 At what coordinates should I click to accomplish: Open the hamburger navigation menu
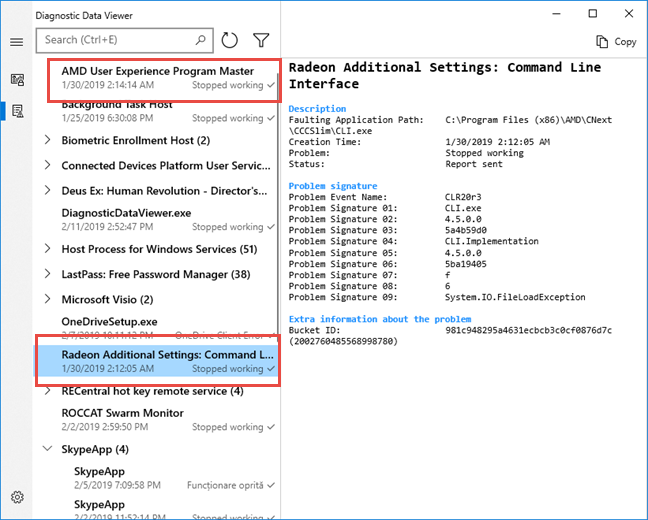pyautogui.click(x=17, y=42)
